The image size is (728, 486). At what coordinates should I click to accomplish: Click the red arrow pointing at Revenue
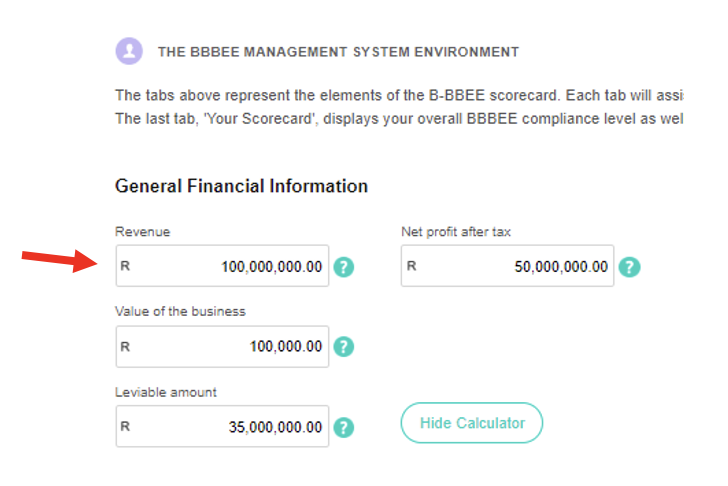coord(59,260)
